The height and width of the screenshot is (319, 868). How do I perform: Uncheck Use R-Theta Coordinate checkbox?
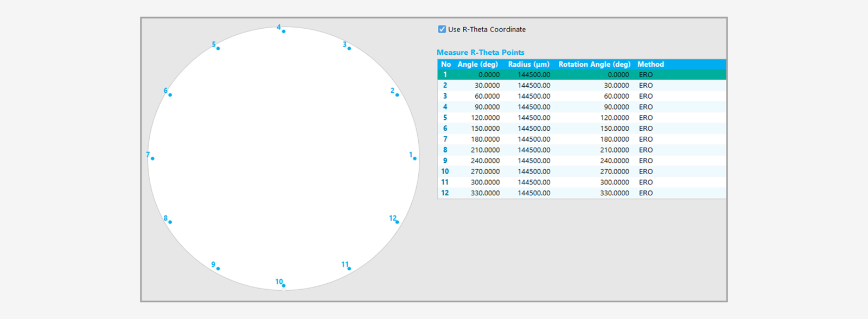442,29
